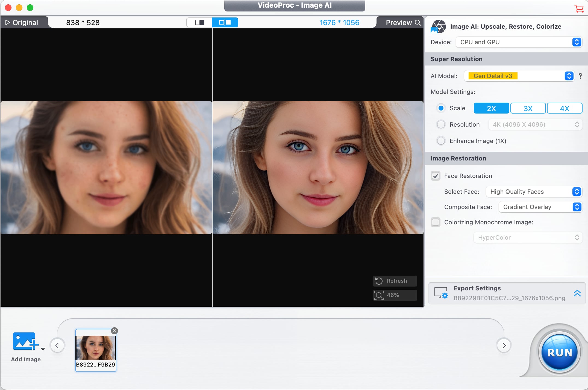Click the RUN button
The width and height of the screenshot is (588, 390).
coord(560,352)
